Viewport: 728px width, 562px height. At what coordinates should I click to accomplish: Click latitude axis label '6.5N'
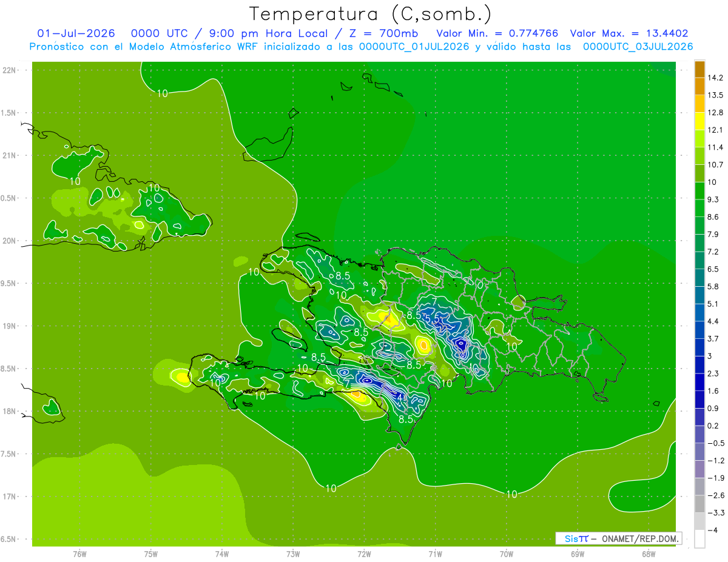(9, 539)
